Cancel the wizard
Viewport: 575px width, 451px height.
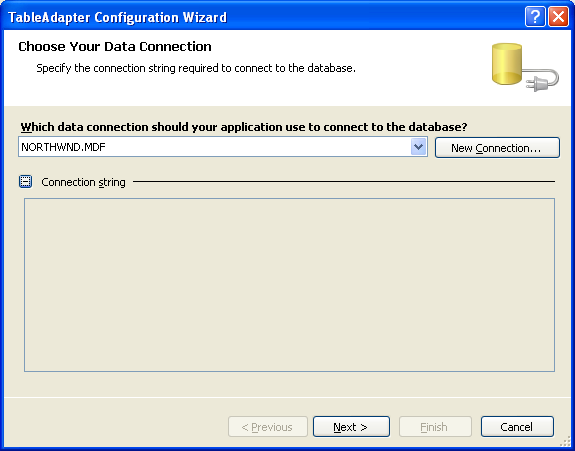(517, 427)
